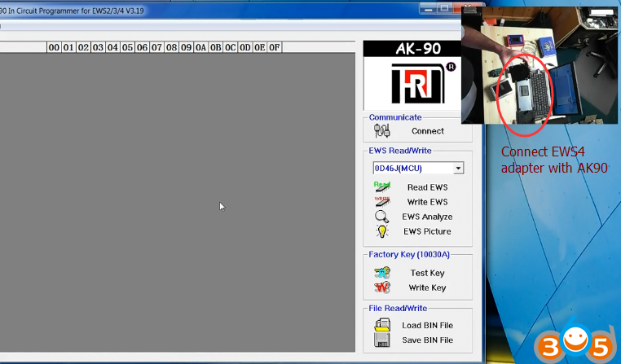Click inside the gray hex data area

pyautogui.click(x=178, y=202)
